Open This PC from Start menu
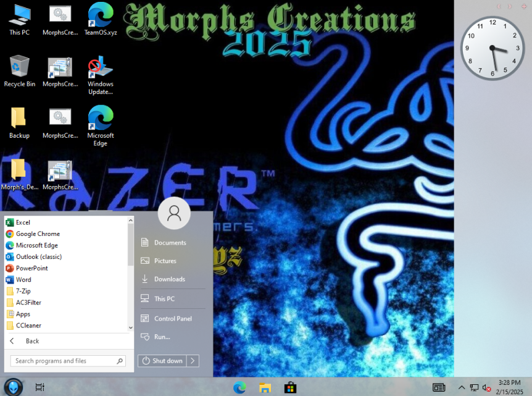The width and height of the screenshot is (532, 396). click(x=172, y=299)
